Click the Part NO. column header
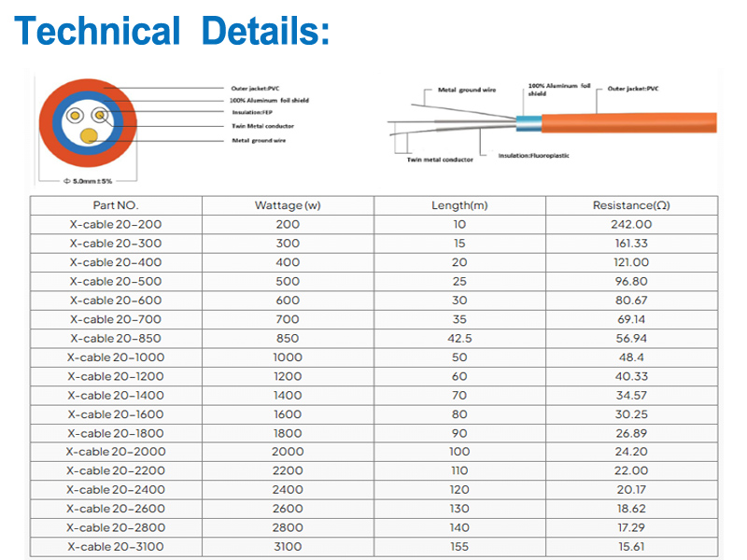 (x=115, y=205)
